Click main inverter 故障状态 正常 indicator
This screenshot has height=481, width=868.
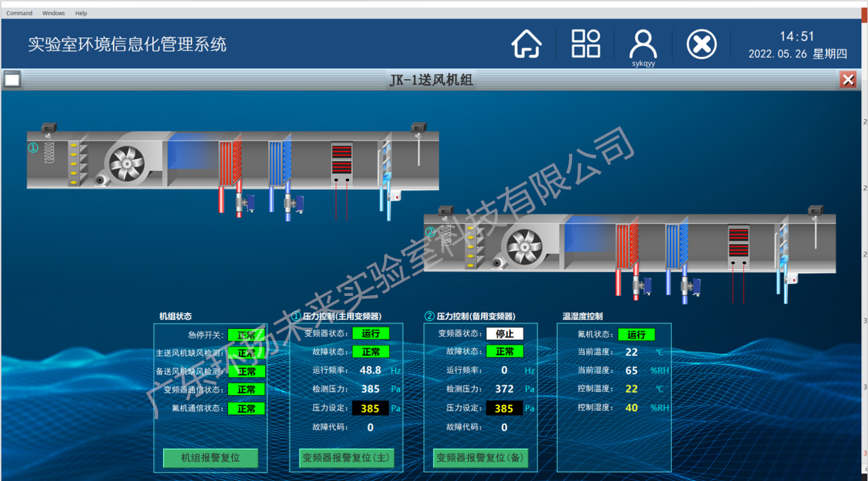[x=371, y=352]
